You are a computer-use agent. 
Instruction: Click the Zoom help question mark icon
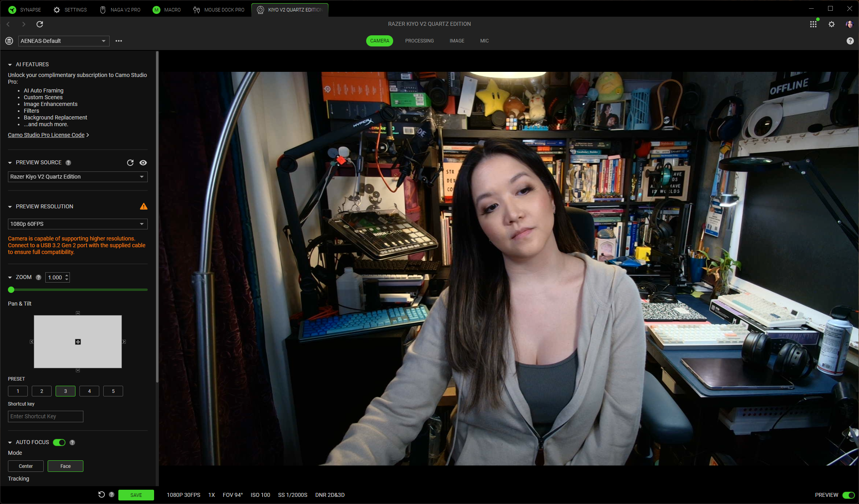click(39, 277)
